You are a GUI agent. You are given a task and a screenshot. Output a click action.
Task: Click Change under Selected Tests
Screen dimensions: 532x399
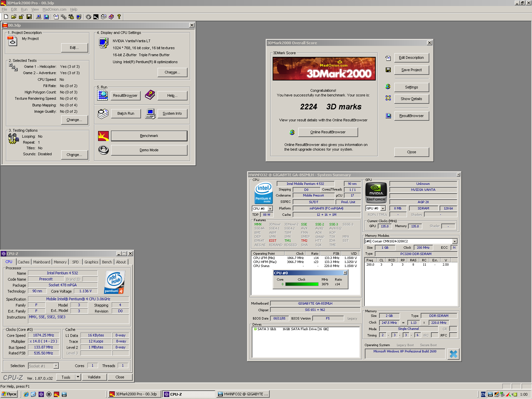(74, 120)
